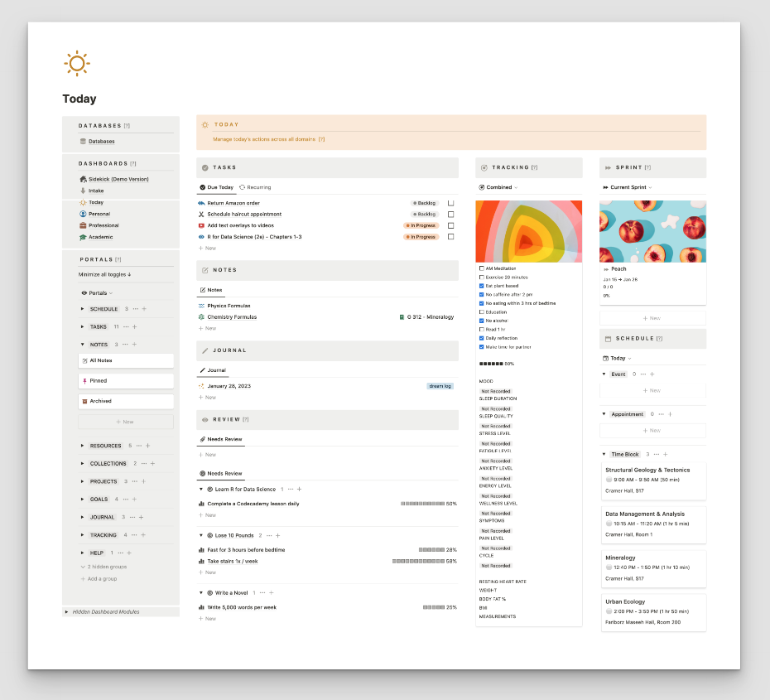Check the AM Meditation habit checkbox
The width and height of the screenshot is (770, 700).
tap(480, 268)
